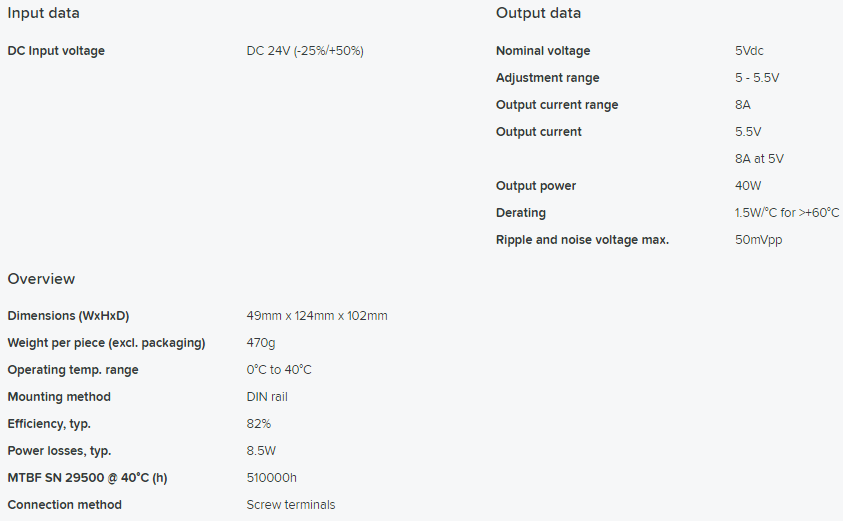This screenshot has height=521, width=843.
Task: Select the DC Input voltage label
Action: [x=56, y=51]
